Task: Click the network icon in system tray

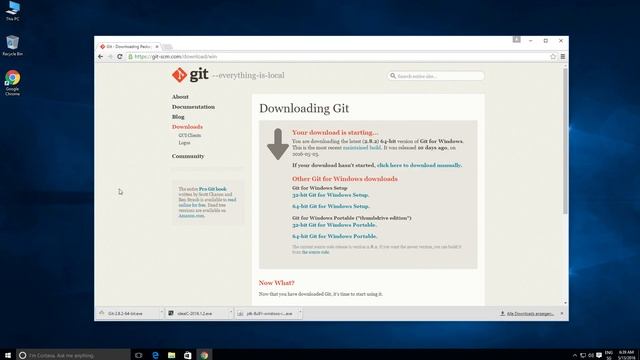Action: [x=583, y=355]
